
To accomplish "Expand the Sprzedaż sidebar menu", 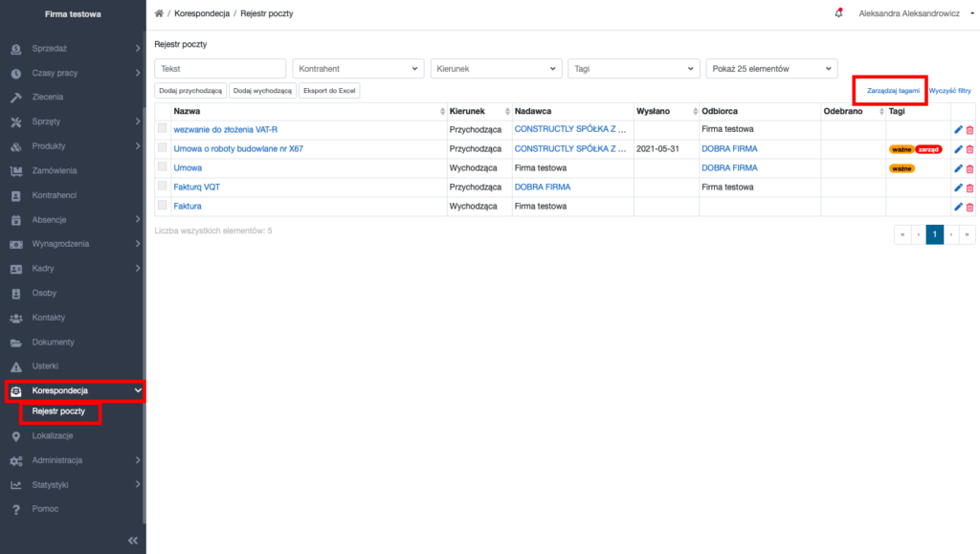I will tap(73, 48).
